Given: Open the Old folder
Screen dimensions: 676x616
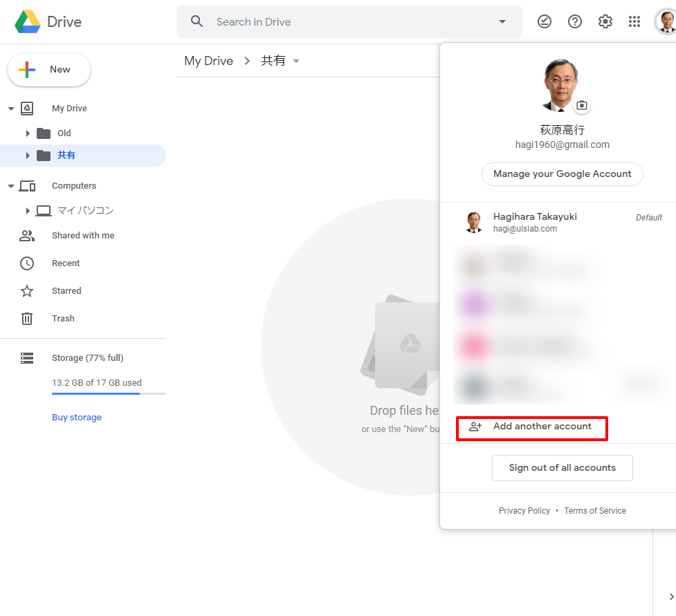Looking at the screenshot, I should tap(64, 133).
